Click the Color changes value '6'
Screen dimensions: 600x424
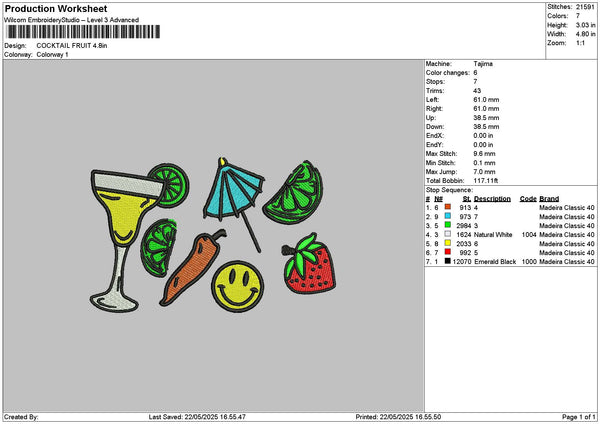[x=475, y=73]
